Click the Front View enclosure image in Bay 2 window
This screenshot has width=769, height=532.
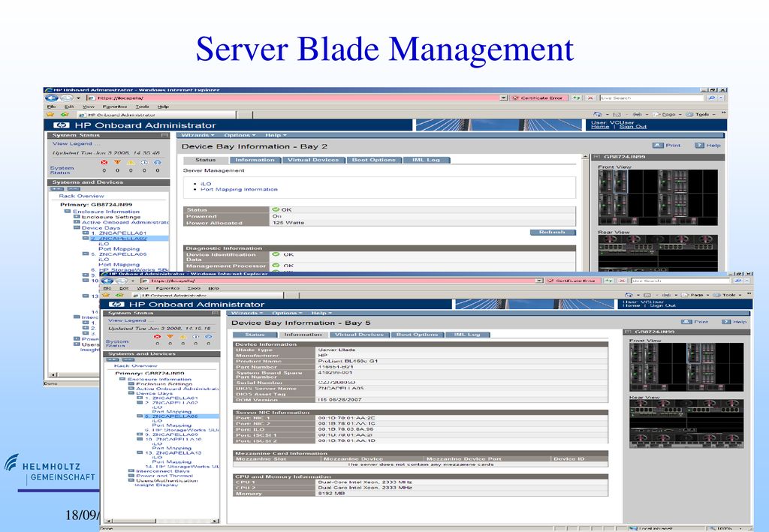point(658,197)
